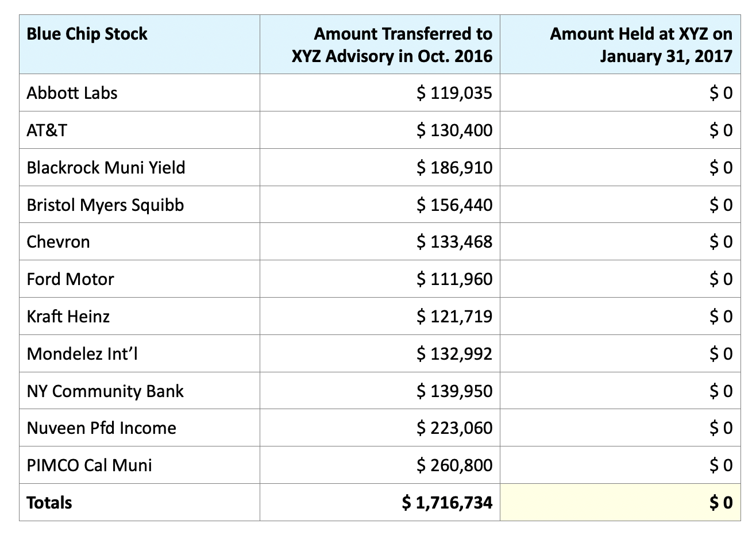Select the $ 260,800 amount cell

[454, 465]
